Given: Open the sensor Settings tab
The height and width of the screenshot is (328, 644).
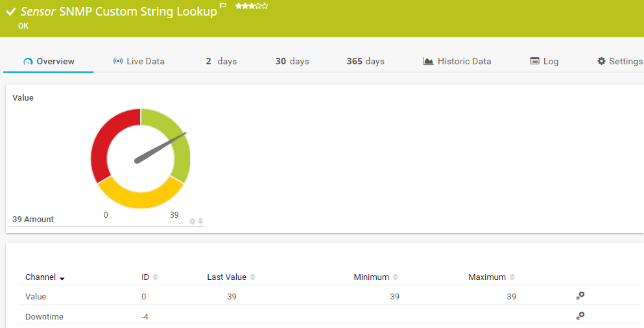Looking at the screenshot, I should pyautogui.click(x=620, y=61).
